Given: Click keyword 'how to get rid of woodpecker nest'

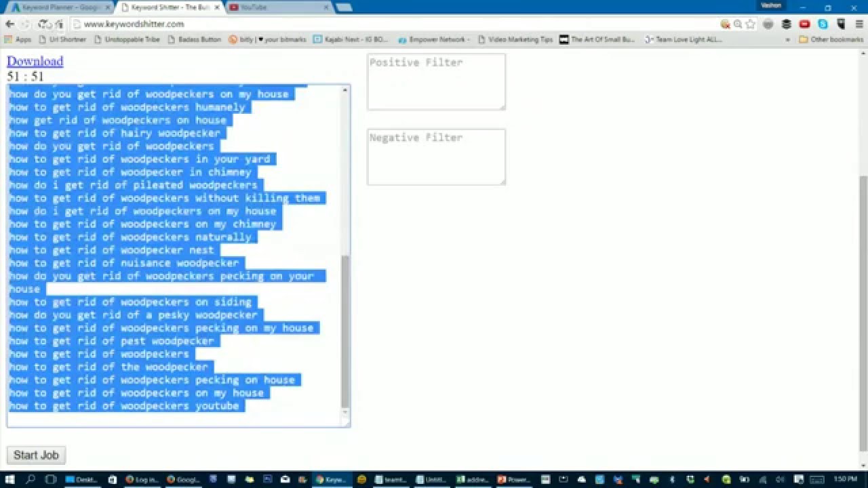Looking at the screenshot, I should (x=111, y=250).
